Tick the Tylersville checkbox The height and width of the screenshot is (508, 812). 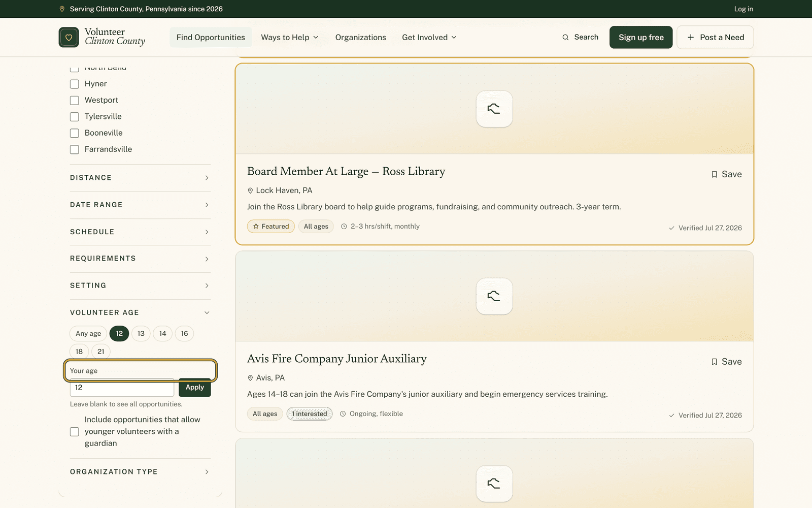(75, 117)
